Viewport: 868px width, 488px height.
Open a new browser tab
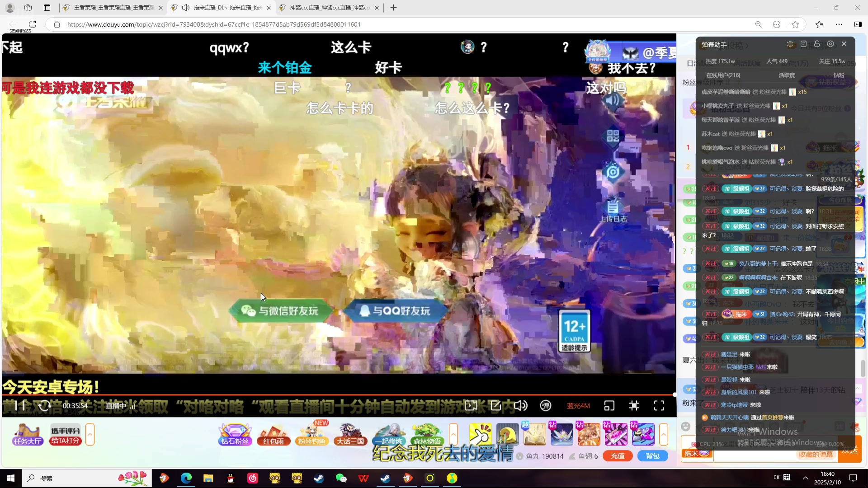click(x=393, y=8)
